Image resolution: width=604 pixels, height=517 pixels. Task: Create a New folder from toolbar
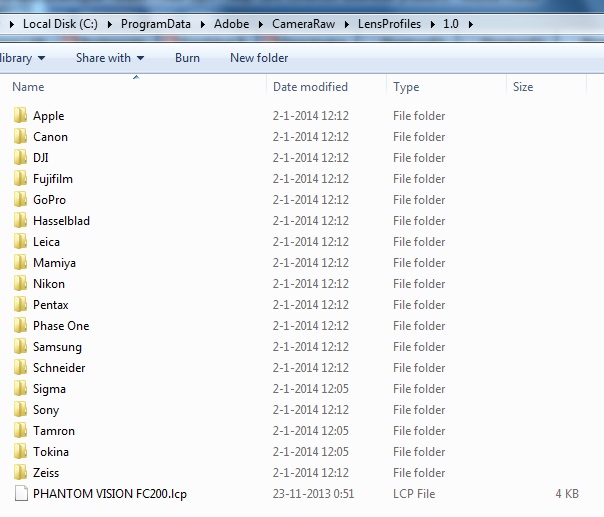click(x=259, y=58)
